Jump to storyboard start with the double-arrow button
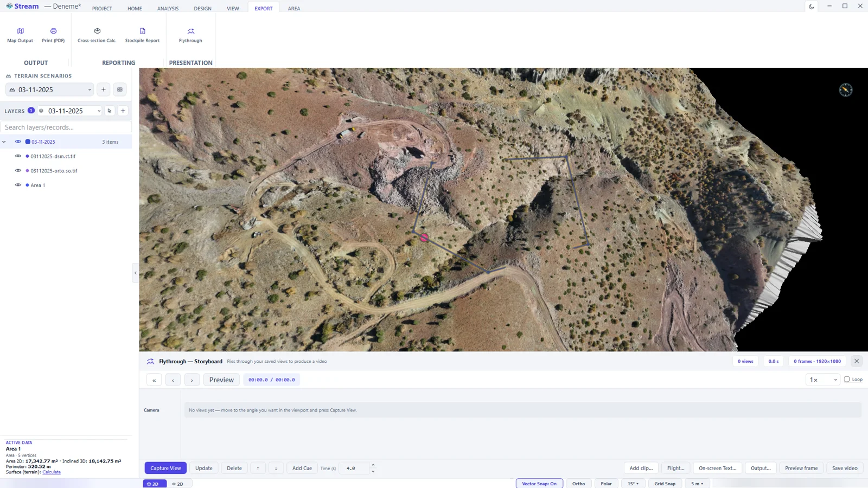The image size is (868, 488). [x=154, y=380]
